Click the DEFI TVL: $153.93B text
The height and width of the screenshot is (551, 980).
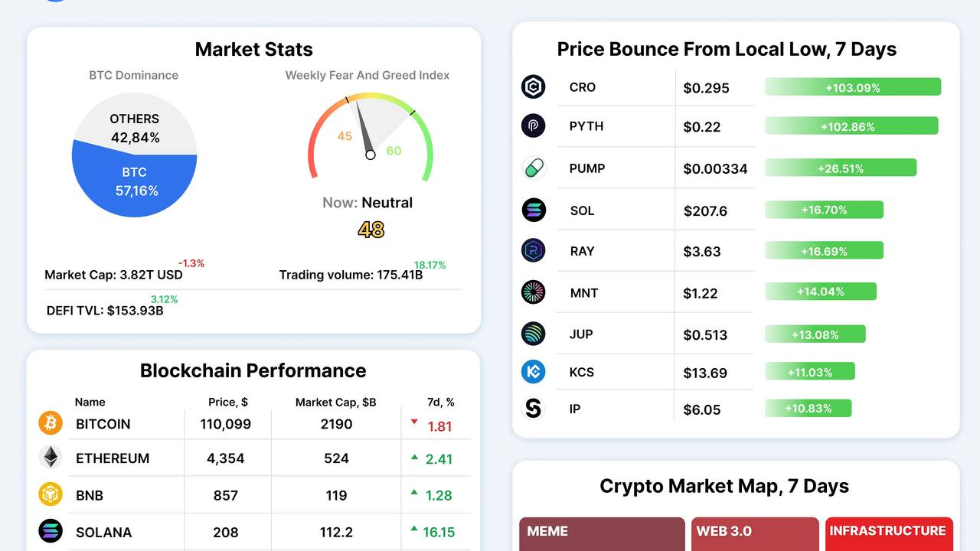tap(105, 311)
